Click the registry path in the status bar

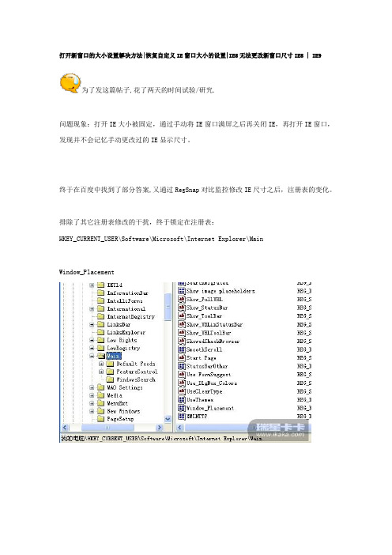click(x=161, y=438)
